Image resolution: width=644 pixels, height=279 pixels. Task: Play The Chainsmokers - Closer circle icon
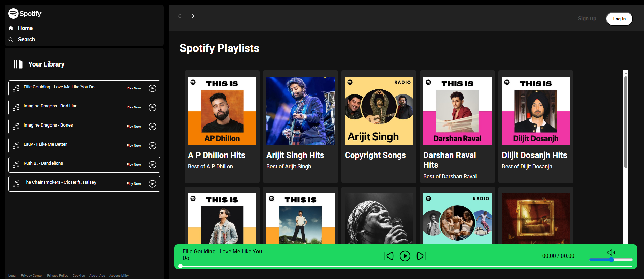[x=152, y=184]
